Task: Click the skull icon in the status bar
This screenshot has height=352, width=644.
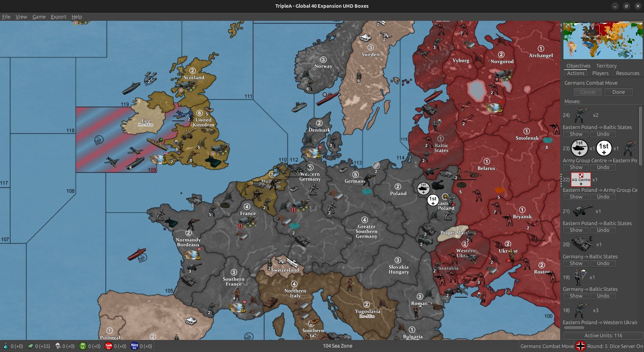Action: (58, 346)
